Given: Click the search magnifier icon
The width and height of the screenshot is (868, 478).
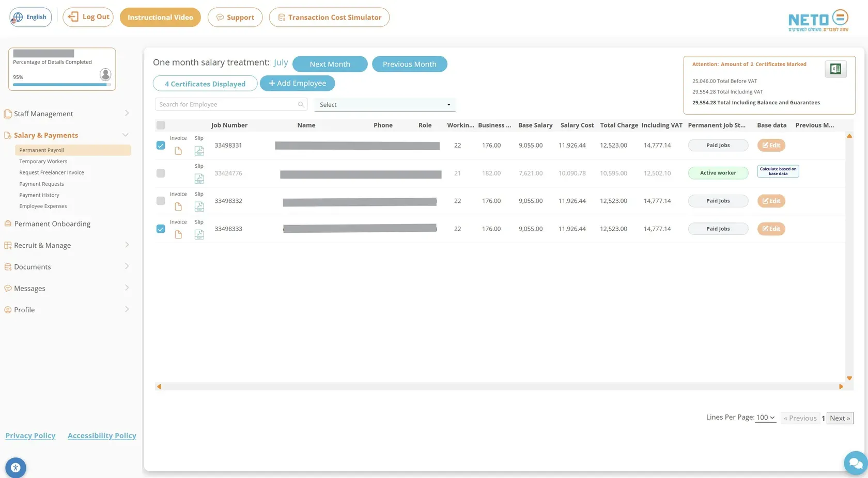Looking at the screenshot, I should point(301,104).
